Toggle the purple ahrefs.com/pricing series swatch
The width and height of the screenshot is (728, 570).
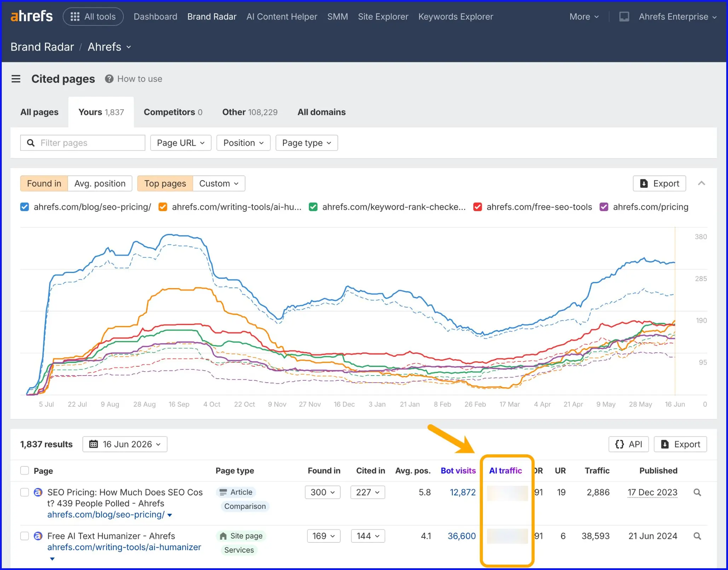604,207
